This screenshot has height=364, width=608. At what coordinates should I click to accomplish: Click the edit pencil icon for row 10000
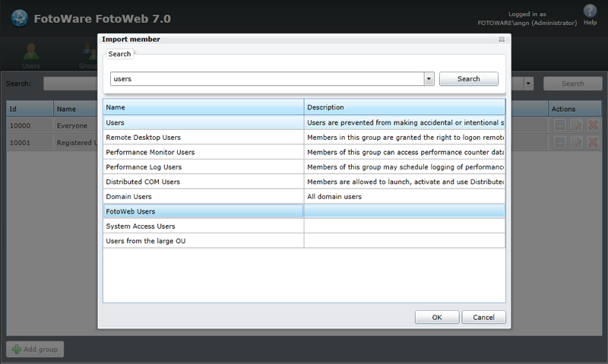(x=576, y=125)
